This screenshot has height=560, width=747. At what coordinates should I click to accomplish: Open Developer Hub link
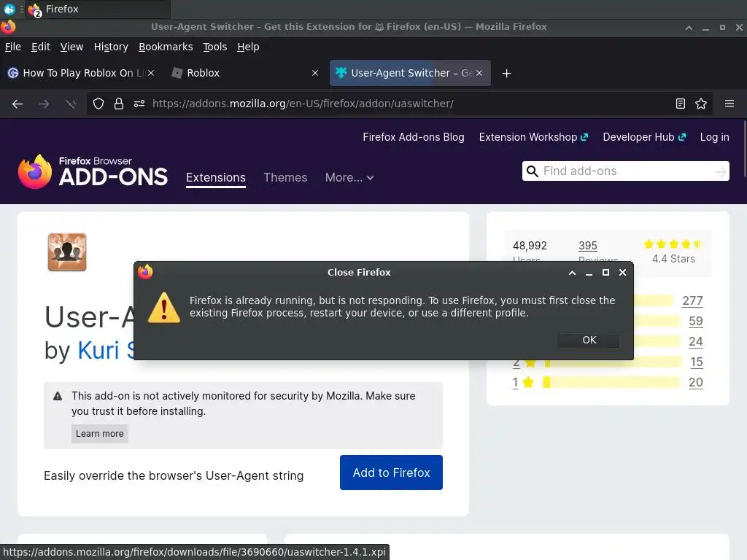[645, 137]
